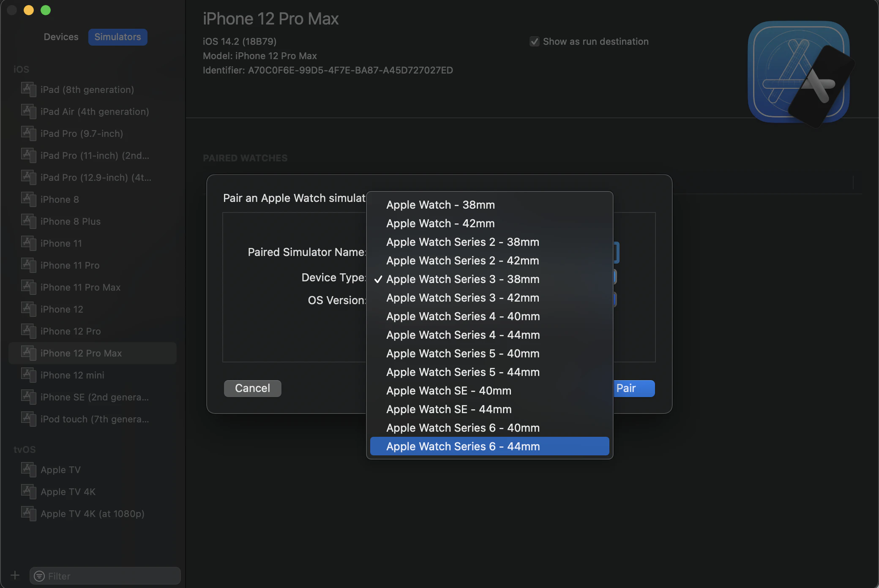The image size is (879, 588).
Task: Click the iPad Pro (12.9-inch) simulator icon
Action: pos(28,177)
